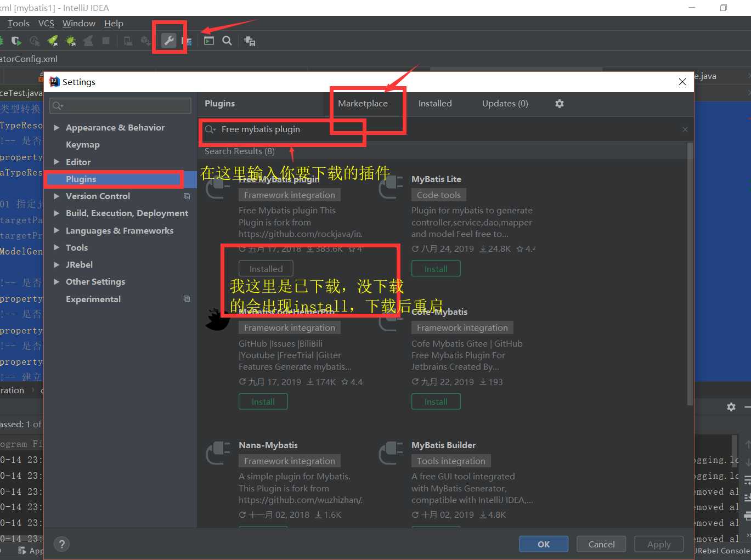Click the toolbar icon after the magnifier
This screenshot has width=751, height=560.
point(250,41)
